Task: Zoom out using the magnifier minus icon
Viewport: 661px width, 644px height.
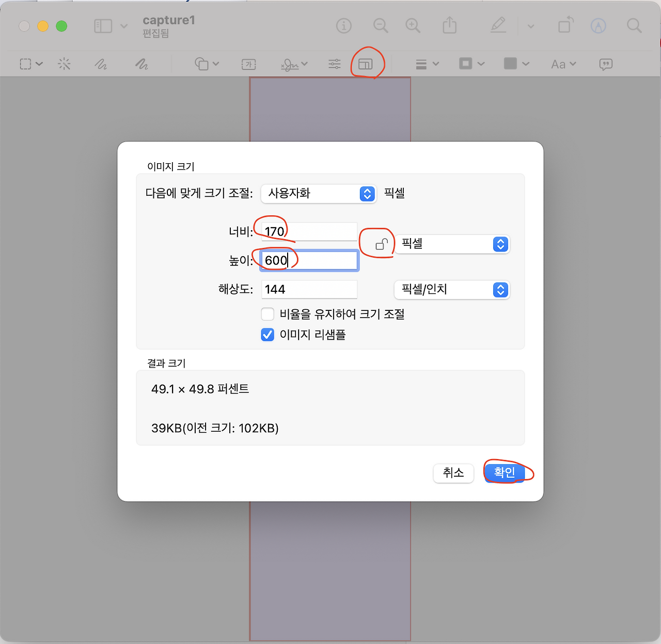Action: click(x=381, y=26)
